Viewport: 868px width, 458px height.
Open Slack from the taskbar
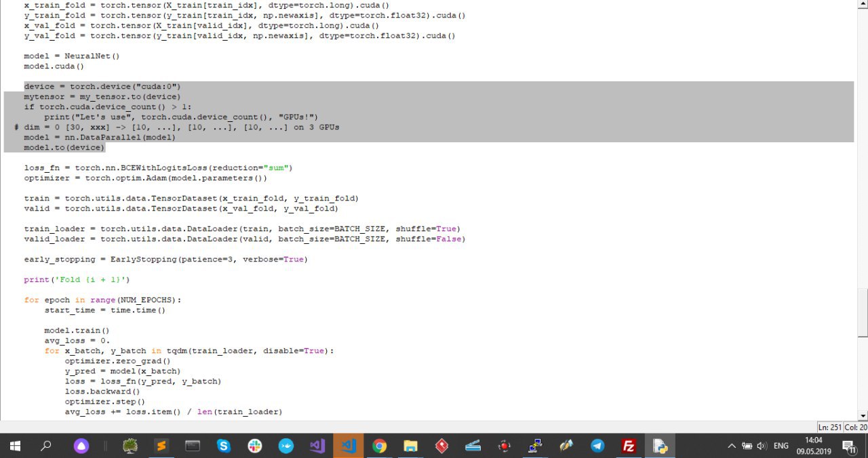click(x=255, y=446)
